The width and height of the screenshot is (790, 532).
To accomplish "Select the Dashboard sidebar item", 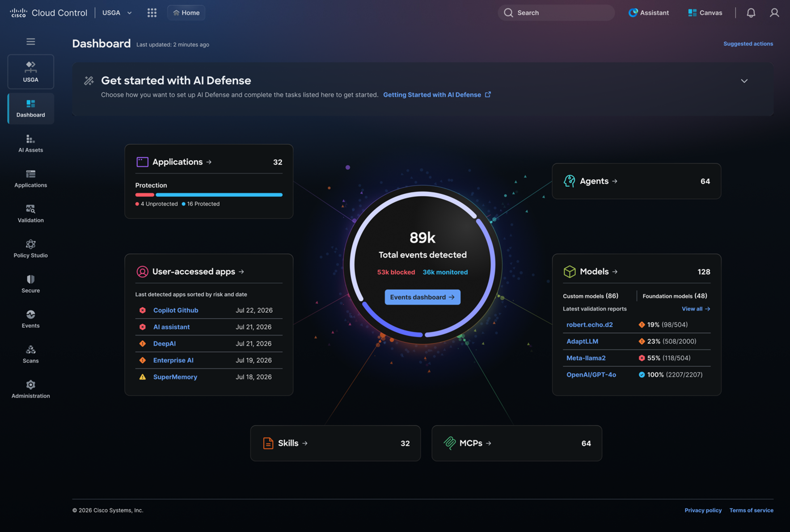I will pos(30,109).
